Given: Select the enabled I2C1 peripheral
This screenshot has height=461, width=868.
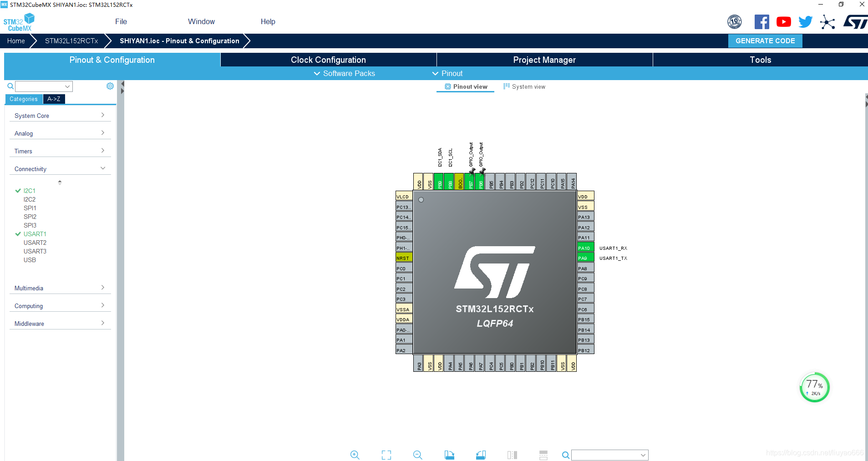Looking at the screenshot, I should point(30,191).
